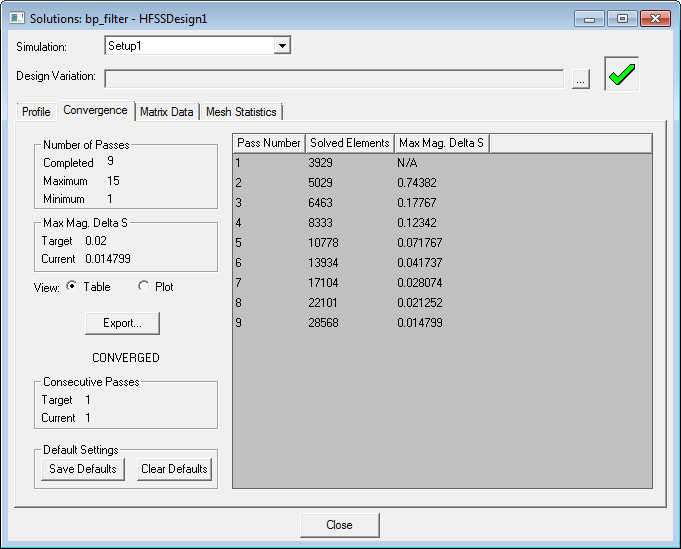Screen dimensions: 681x549
Task: Expand the Simulation Setup1 dropdown
Action: point(282,46)
